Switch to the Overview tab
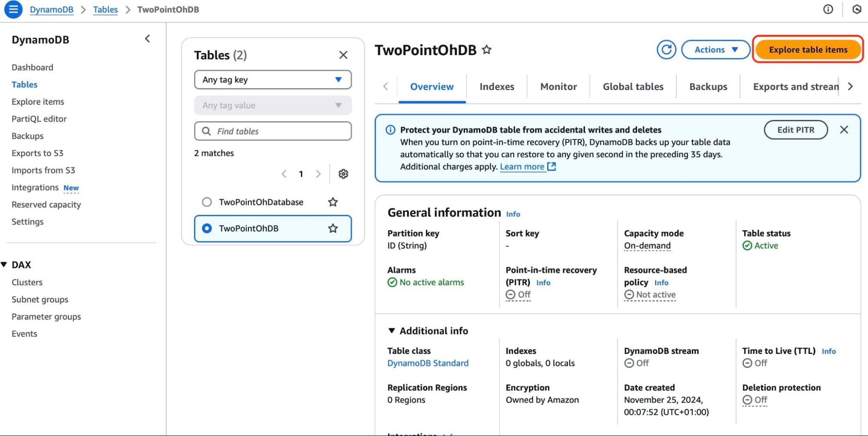 pos(432,87)
